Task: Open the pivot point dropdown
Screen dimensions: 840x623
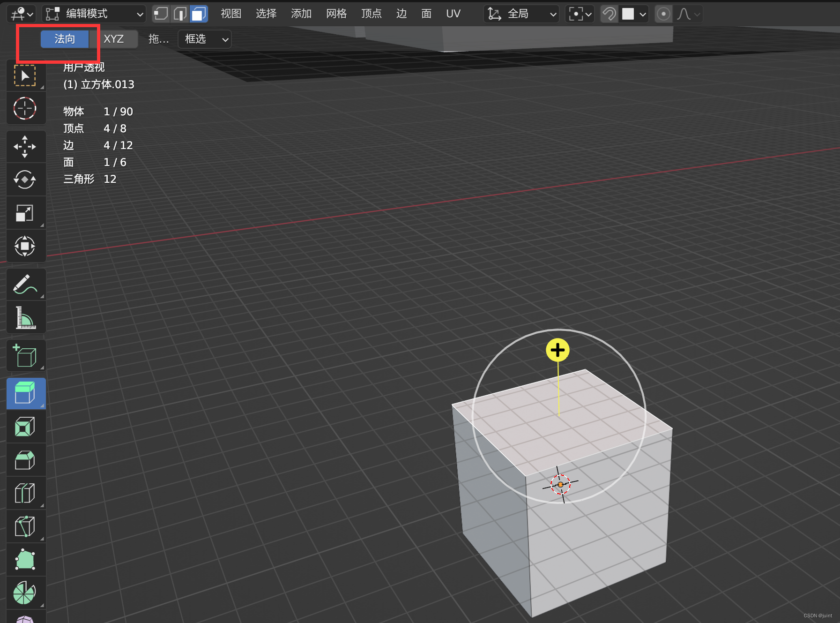Action: (x=580, y=14)
